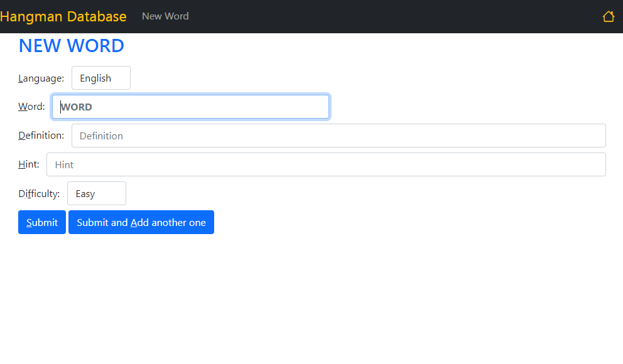Click the Hint label text
The height and width of the screenshot is (364, 623).
[x=29, y=164]
